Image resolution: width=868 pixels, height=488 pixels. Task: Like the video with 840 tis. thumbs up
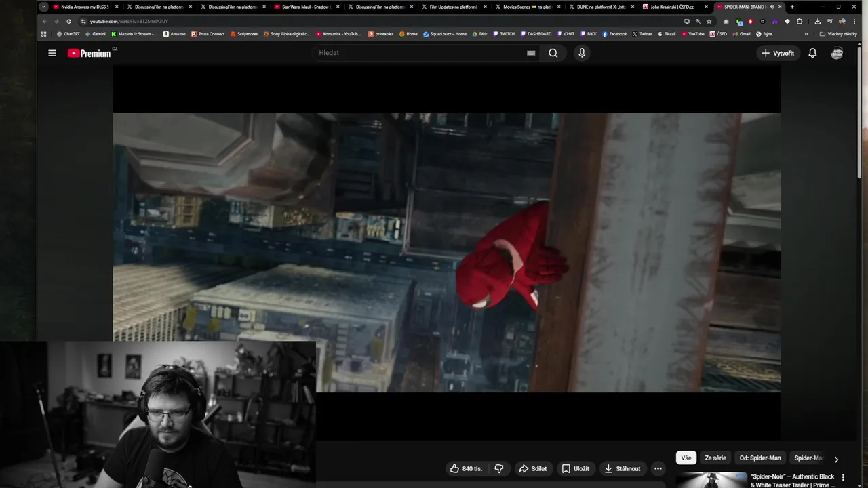pos(466,468)
